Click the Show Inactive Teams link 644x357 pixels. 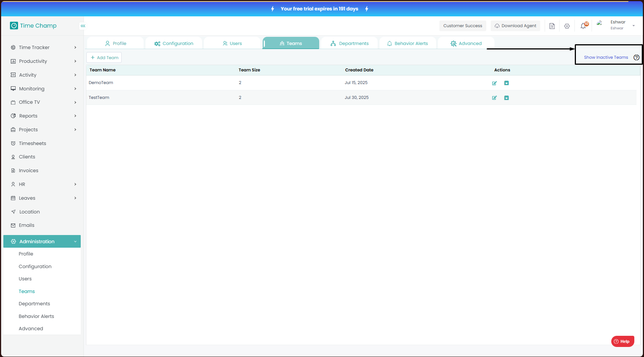[x=606, y=57]
